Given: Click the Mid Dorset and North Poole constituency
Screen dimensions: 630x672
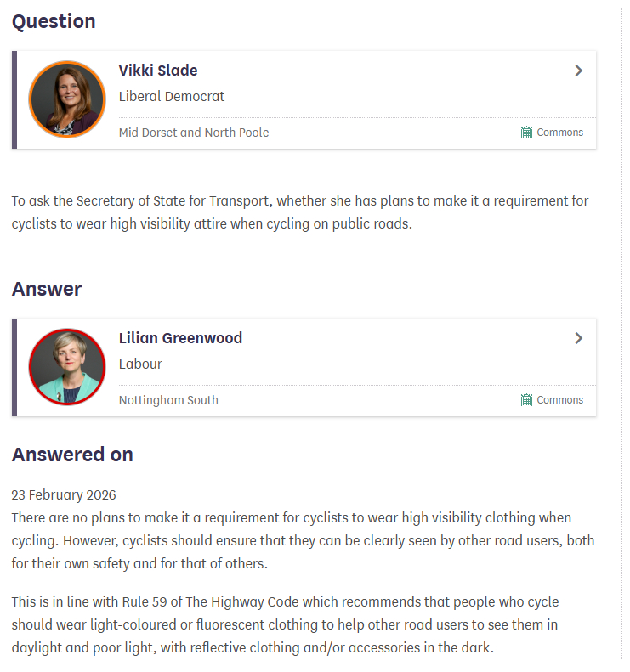Looking at the screenshot, I should pos(194,133).
